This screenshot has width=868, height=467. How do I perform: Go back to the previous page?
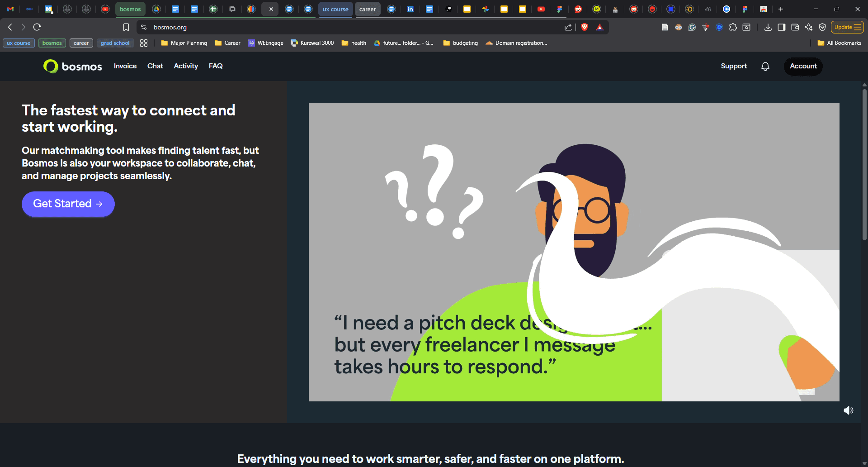pyautogui.click(x=10, y=27)
